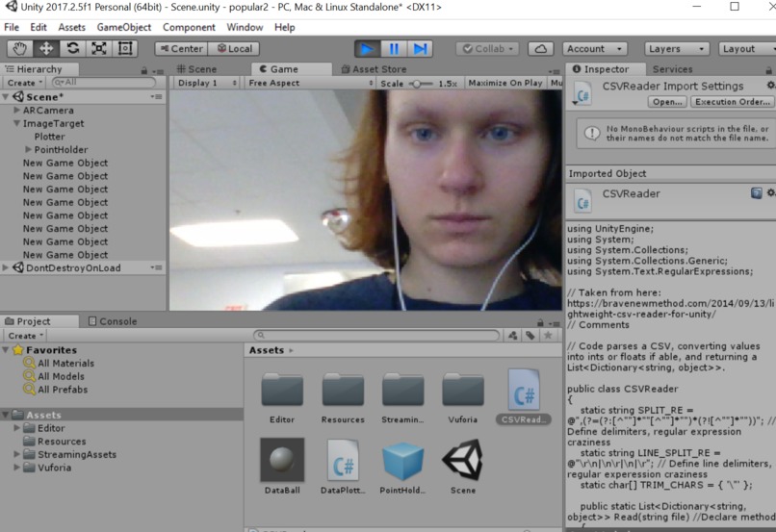Click the Open... button in Inspector
Image resolution: width=776 pixels, height=532 pixels.
coord(667,102)
